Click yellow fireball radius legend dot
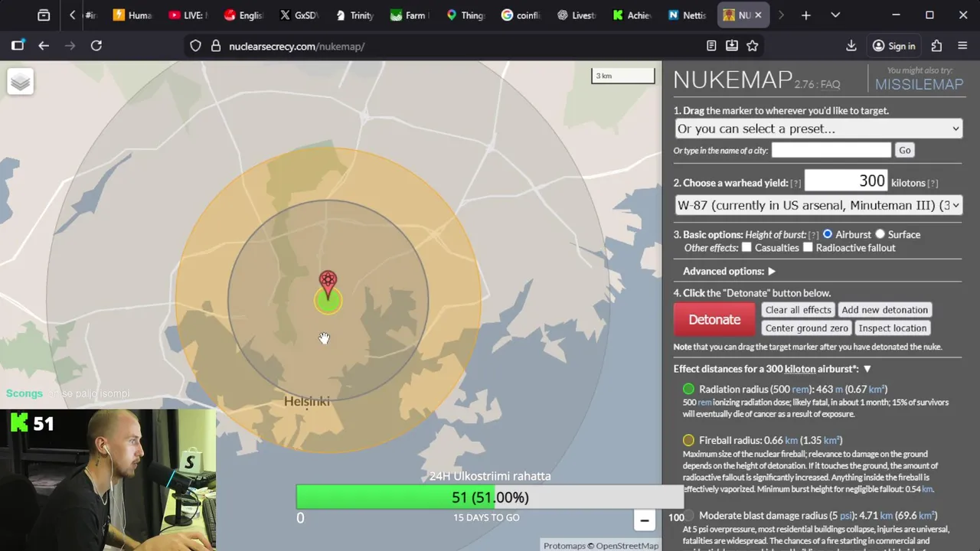This screenshot has width=980, height=551. tap(688, 440)
